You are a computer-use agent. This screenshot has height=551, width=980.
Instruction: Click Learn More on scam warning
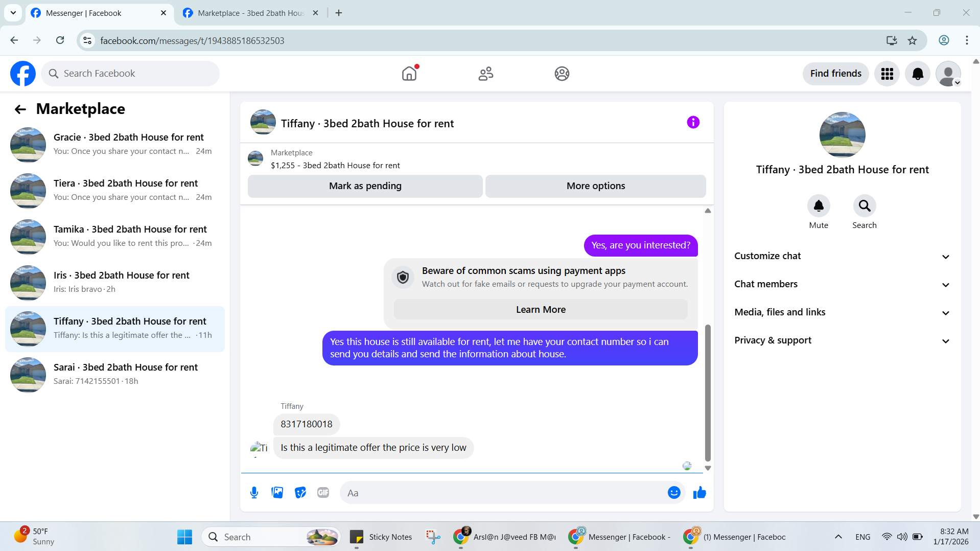point(540,310)
